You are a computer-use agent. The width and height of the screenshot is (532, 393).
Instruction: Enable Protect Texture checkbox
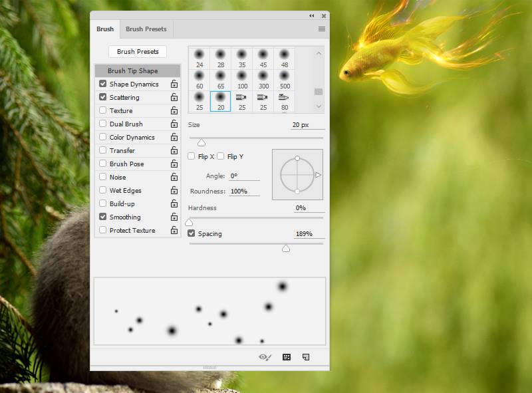[103, 229]
